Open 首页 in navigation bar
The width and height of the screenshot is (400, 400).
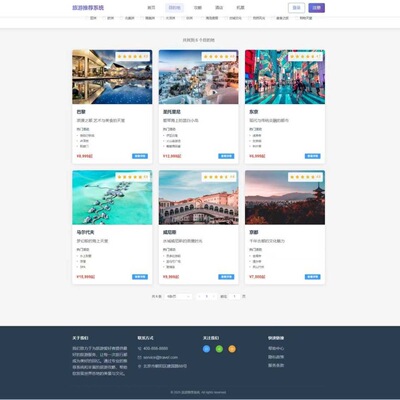pos(151,8)
